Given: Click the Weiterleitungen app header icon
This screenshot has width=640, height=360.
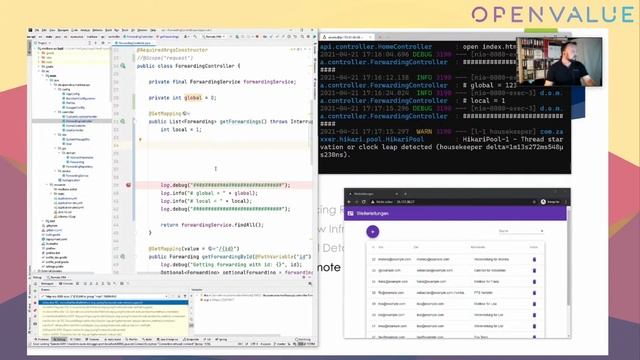Looking at the screenshot, I should point(350,213).
